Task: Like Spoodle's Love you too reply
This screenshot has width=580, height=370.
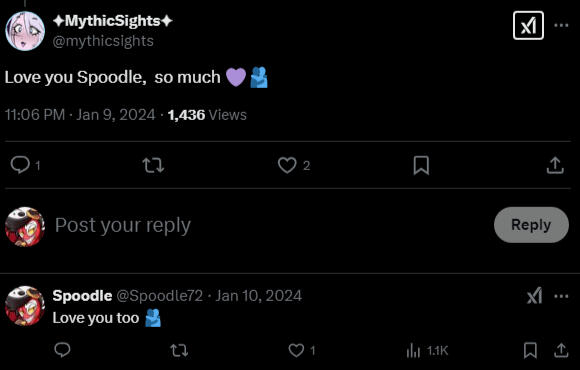Action: pyautogui.click(x=296, y=350)
